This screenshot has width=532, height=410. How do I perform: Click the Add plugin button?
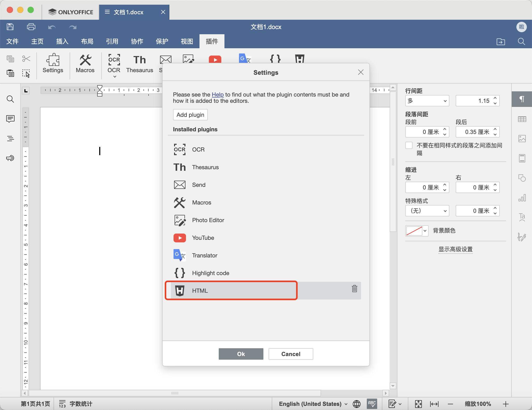click(190, 115)
